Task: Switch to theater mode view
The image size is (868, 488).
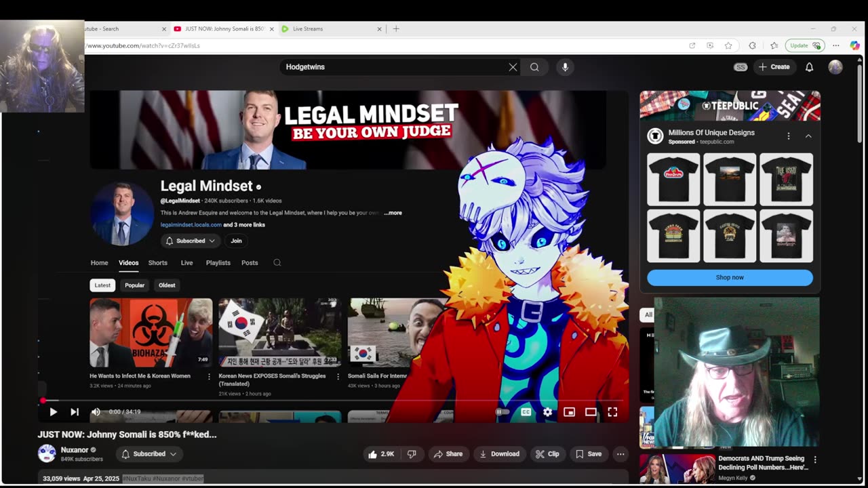Action: coord(591,411)
